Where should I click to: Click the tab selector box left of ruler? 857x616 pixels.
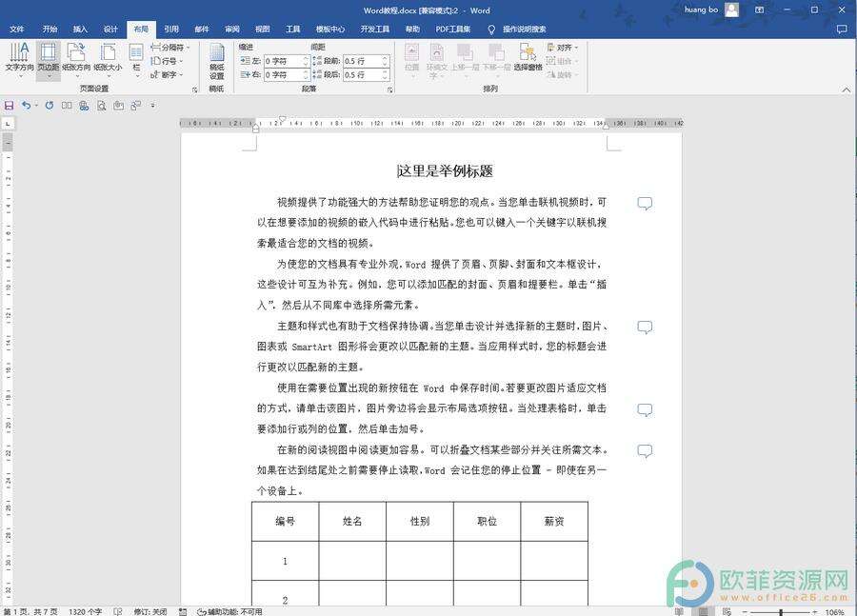[x=8, y=124]
